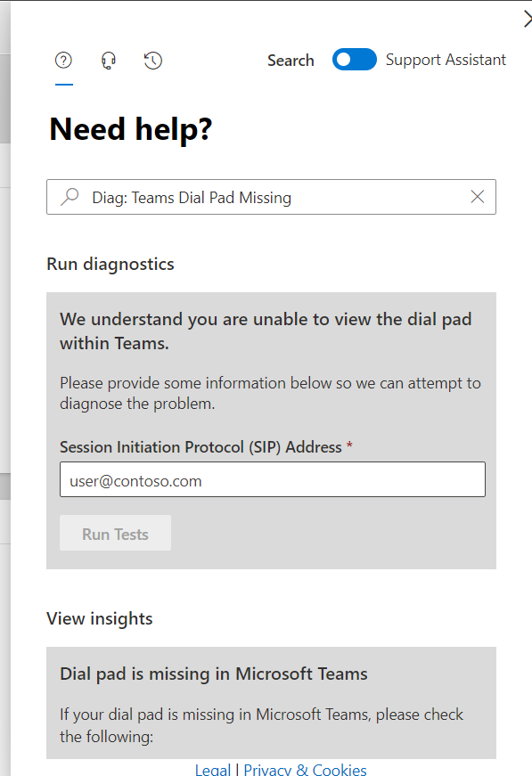Click the Run Tests button

(x=115, y=533)
